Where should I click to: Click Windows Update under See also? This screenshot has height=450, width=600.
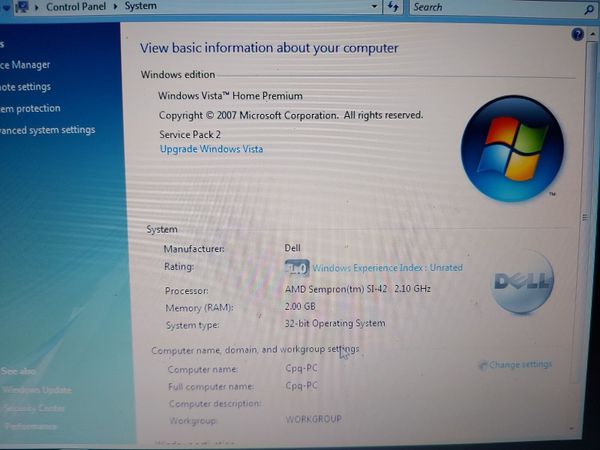[37, 390]
